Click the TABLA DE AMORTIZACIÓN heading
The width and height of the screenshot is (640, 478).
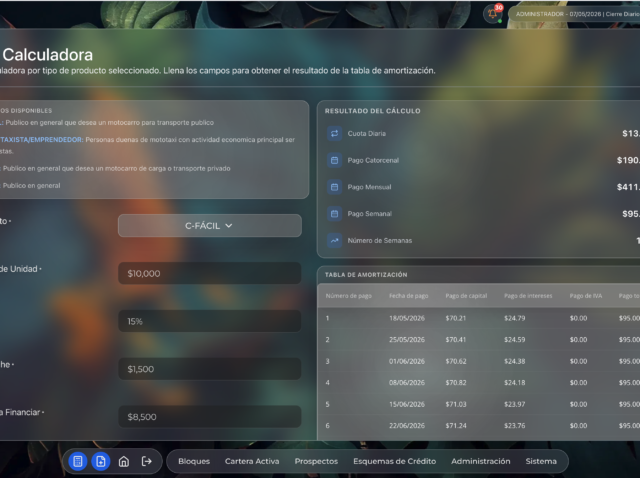366,275
